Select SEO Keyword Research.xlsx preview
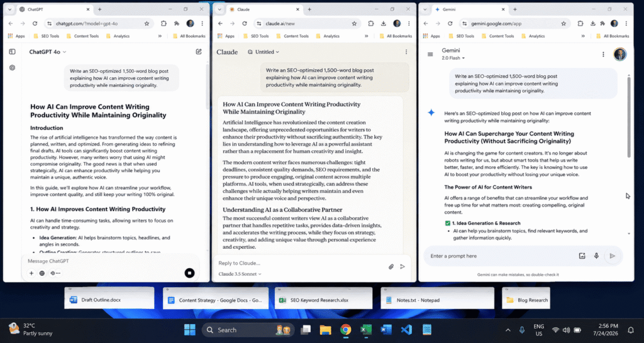644x343 pixels. click(x=324, y=299)
